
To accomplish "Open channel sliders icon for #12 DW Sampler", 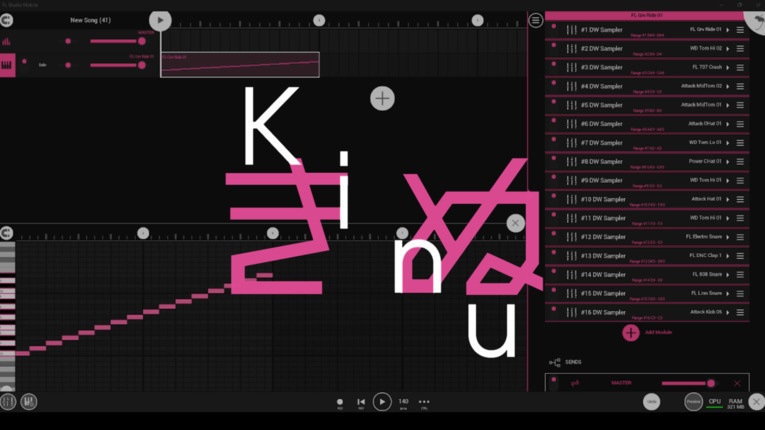I will [x=571, y=237].
